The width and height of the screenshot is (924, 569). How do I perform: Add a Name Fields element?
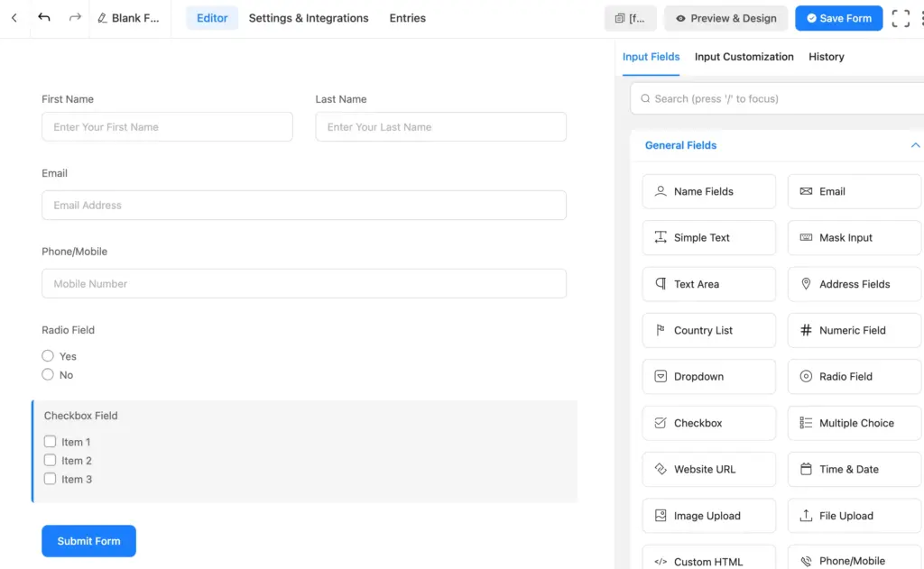(708, 191)
